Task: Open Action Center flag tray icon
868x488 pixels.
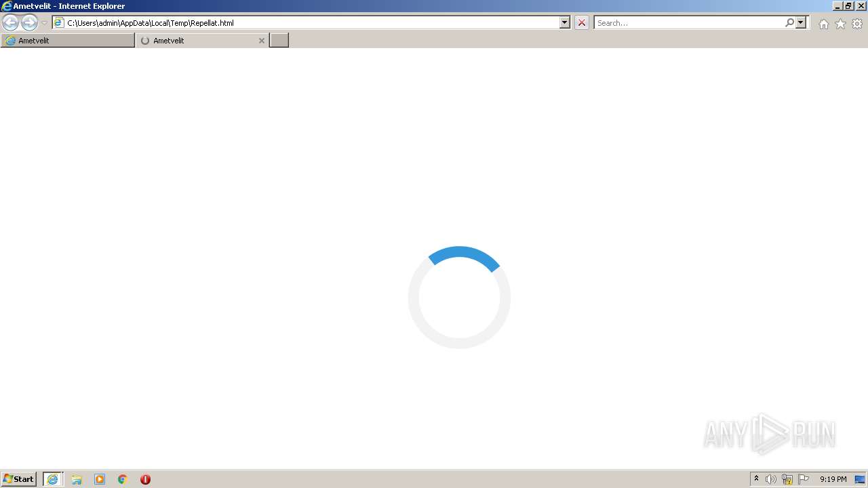Action: click(x=804, y=479)
